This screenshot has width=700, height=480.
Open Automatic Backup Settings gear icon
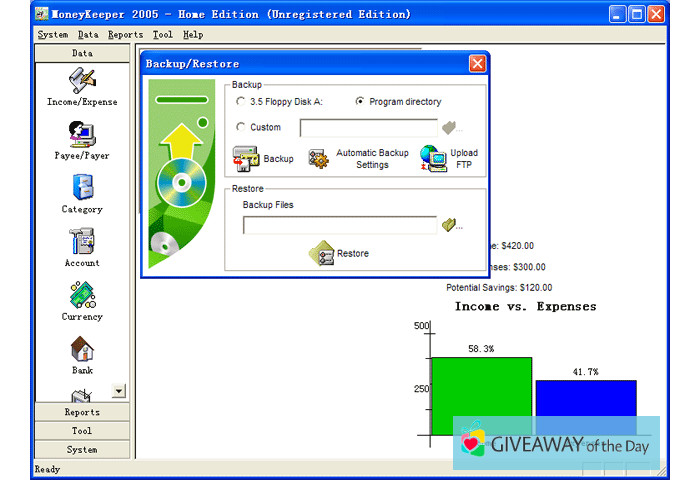pyautogui.click(x=319, y=159)
